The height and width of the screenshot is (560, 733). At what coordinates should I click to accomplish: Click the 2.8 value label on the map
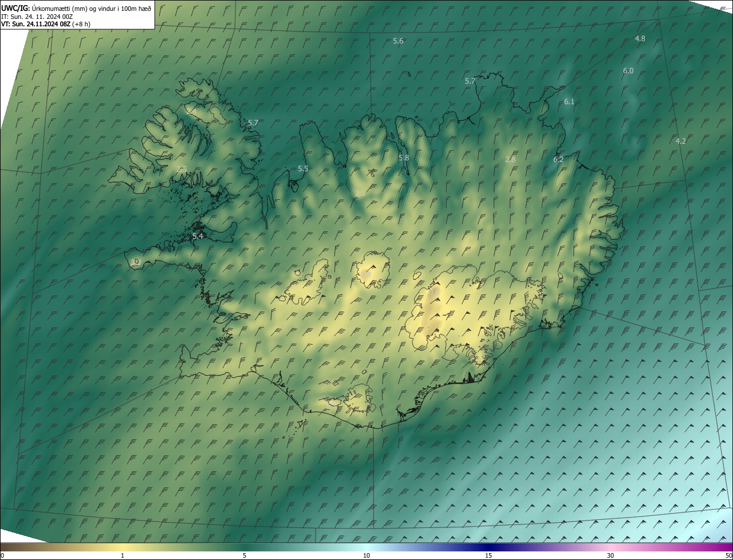510,160
